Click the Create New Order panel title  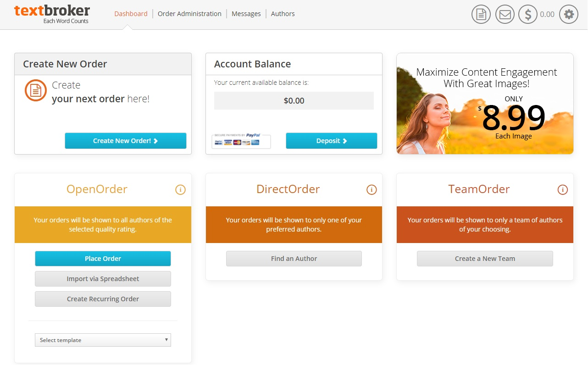point(65,64)
